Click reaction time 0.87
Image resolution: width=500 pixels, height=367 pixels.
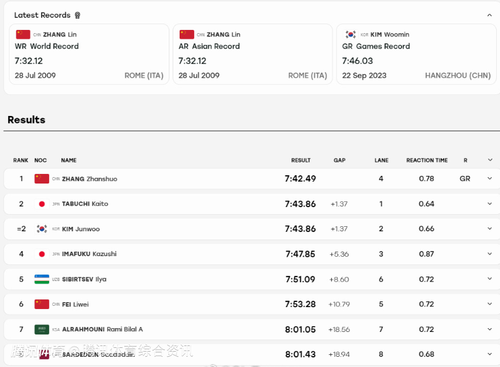click(x=426, y=254)
